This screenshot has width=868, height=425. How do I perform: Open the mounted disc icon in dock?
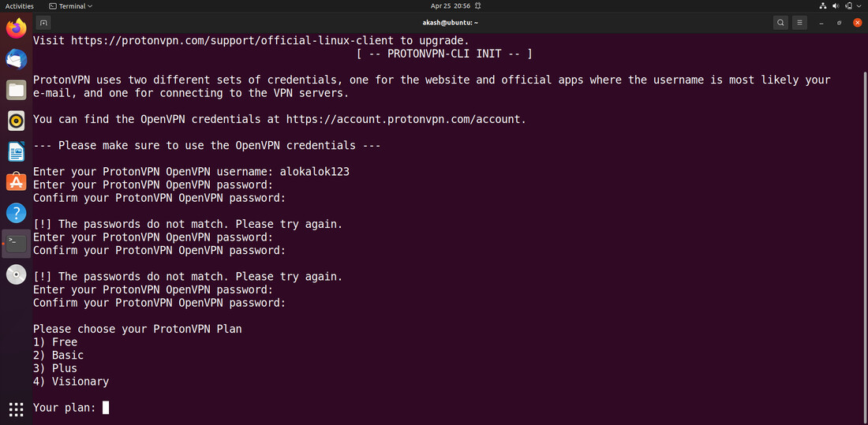tap(16, 274)
